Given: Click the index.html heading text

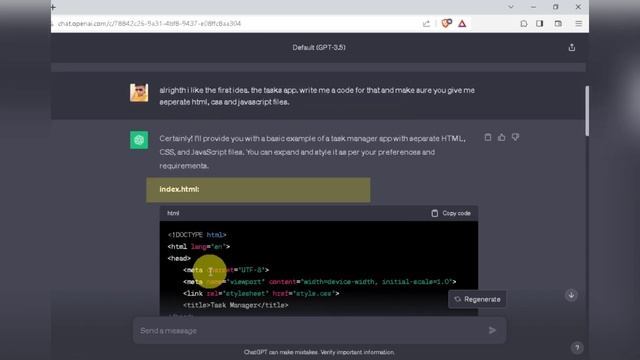Looking at the screenshot, I should (x=179, y=189).
